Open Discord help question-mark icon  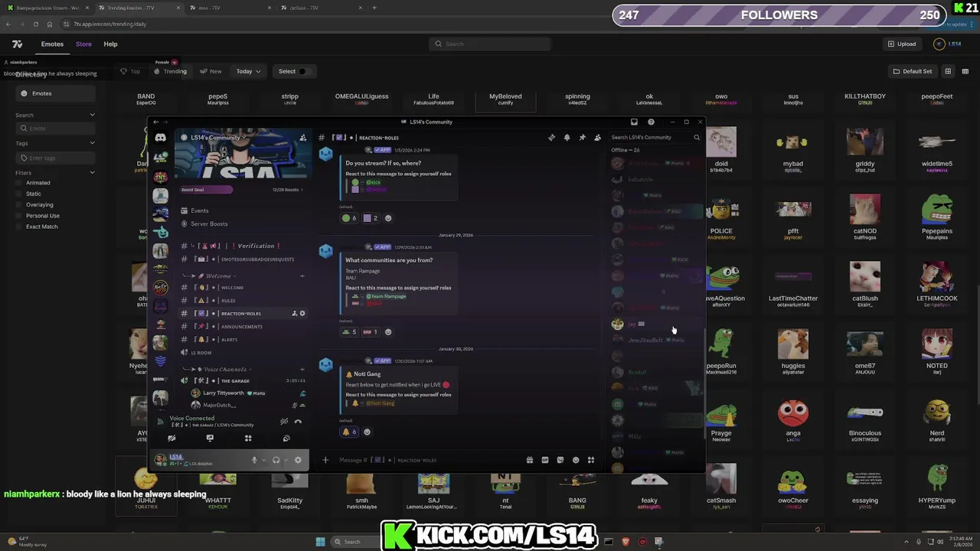click(651, 122)
